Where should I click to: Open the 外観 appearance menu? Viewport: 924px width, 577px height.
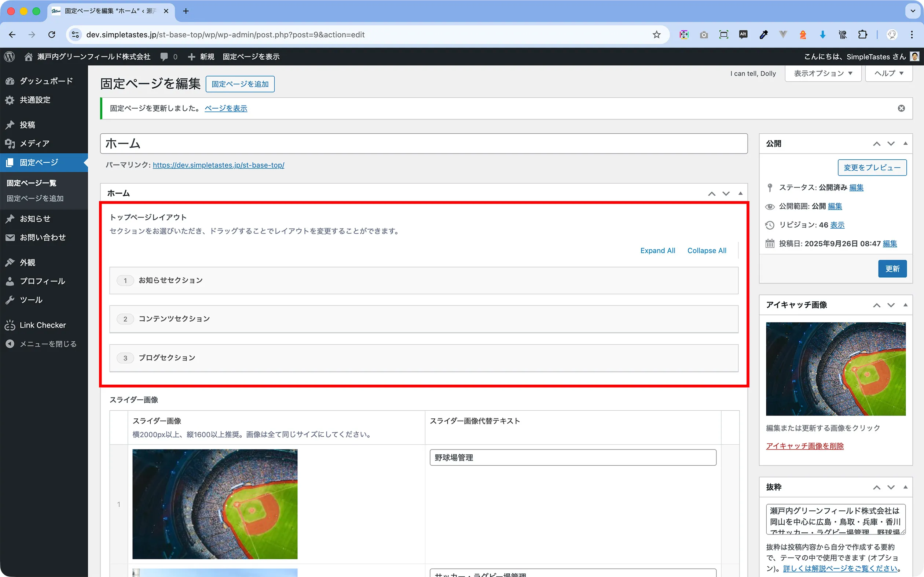(x=27, y=263)
